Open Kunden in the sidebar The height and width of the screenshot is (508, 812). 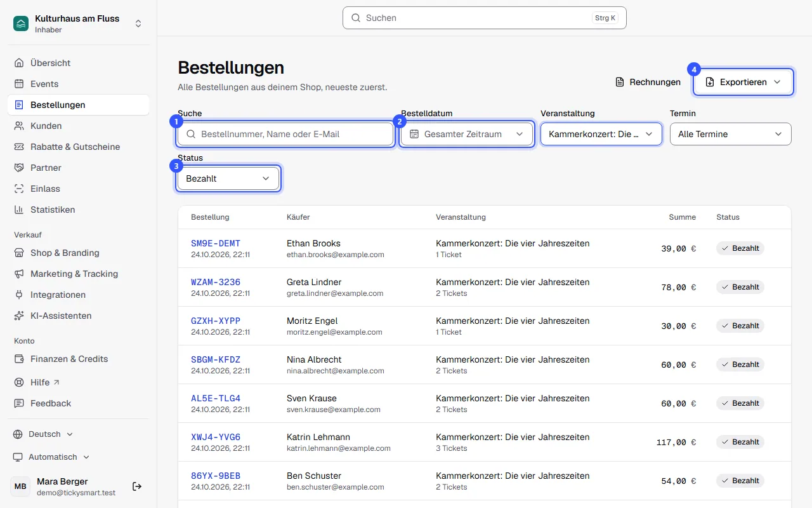click(x=79, y=126)
